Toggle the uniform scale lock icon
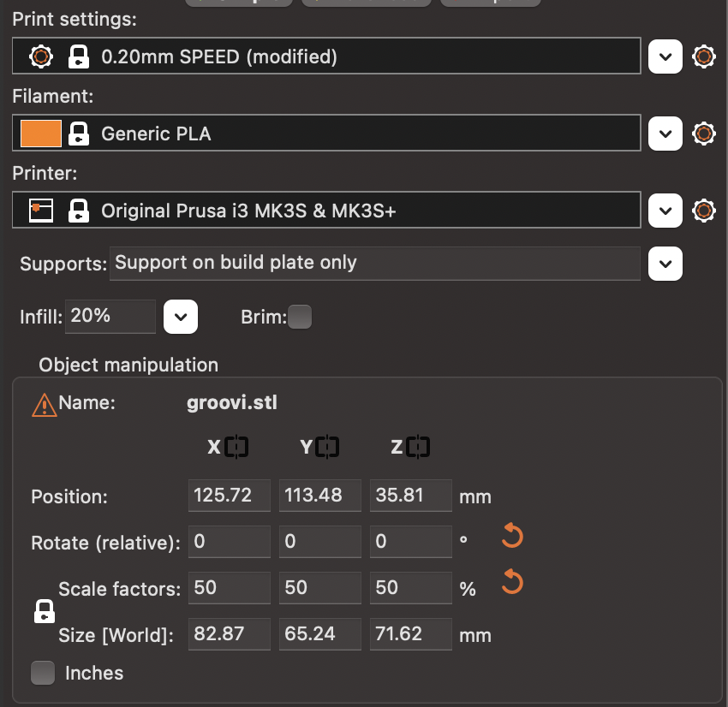 44,611
